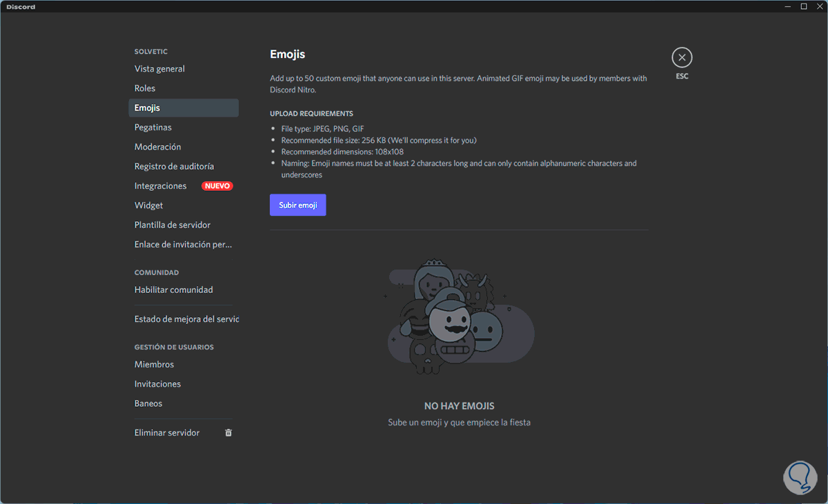
Task: Click 'Recommended file size: 256 KB' line
Action: [x=379, y=141]
